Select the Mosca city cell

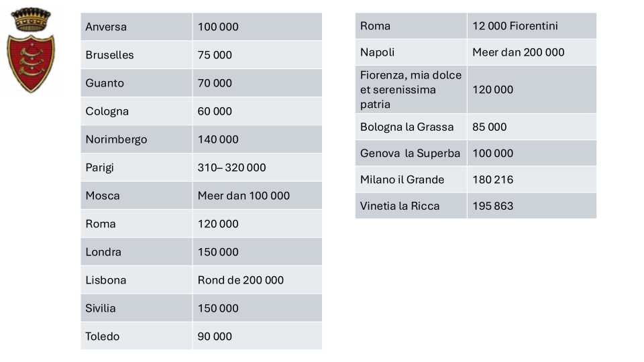pos(136,196)
